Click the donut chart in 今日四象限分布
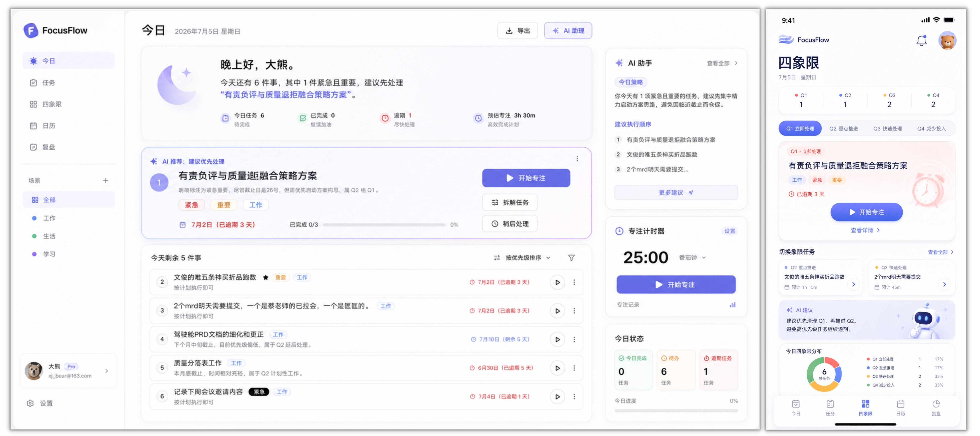980x436 pixels. pos(824,374)
